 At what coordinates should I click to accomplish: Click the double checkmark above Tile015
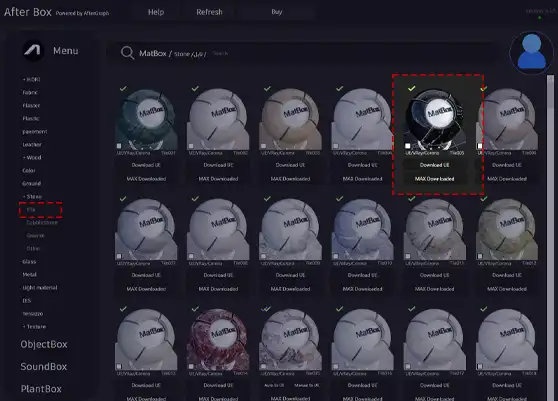[266, 309]
